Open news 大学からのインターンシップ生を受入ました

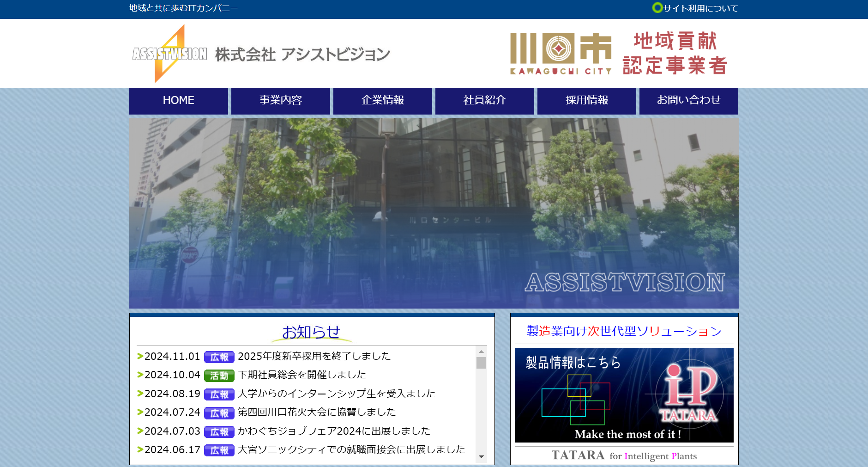337,394
